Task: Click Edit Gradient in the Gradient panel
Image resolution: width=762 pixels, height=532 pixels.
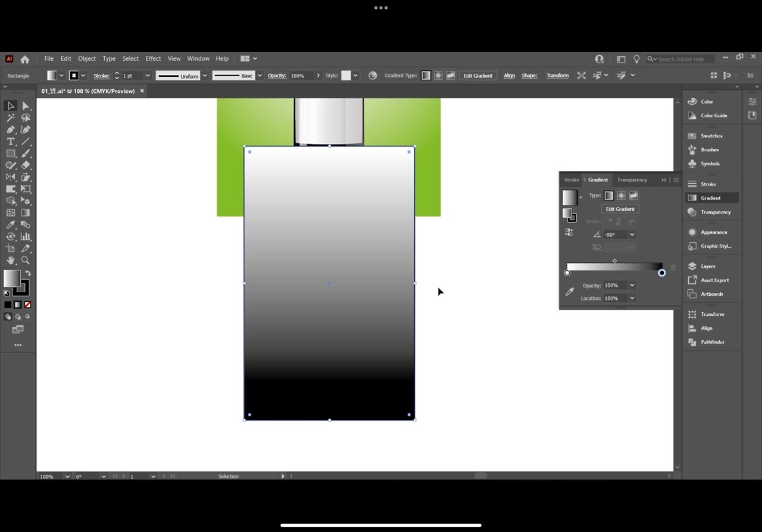Action: pyautogui.click(x=620, y=209)
